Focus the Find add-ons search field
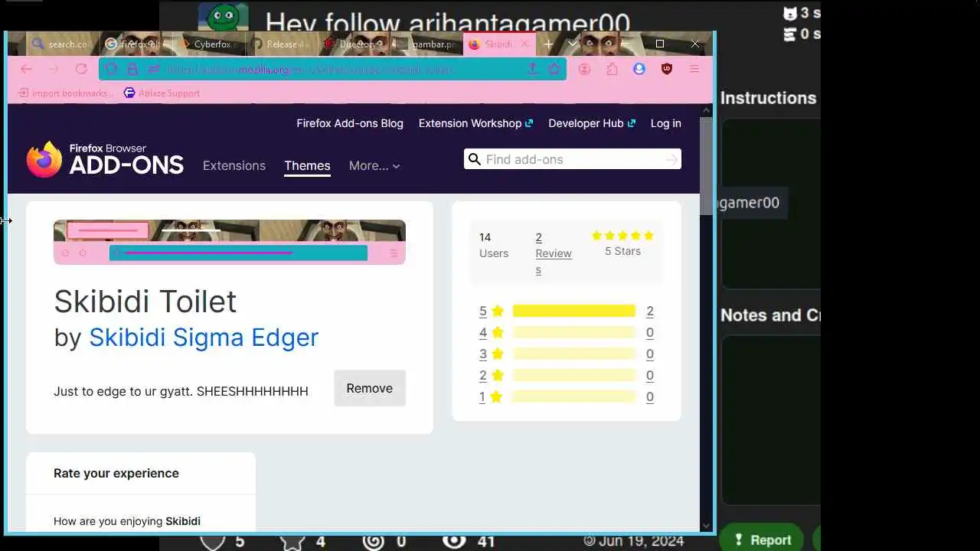Viewport: 980px width, 551px height. pos(573,159)
